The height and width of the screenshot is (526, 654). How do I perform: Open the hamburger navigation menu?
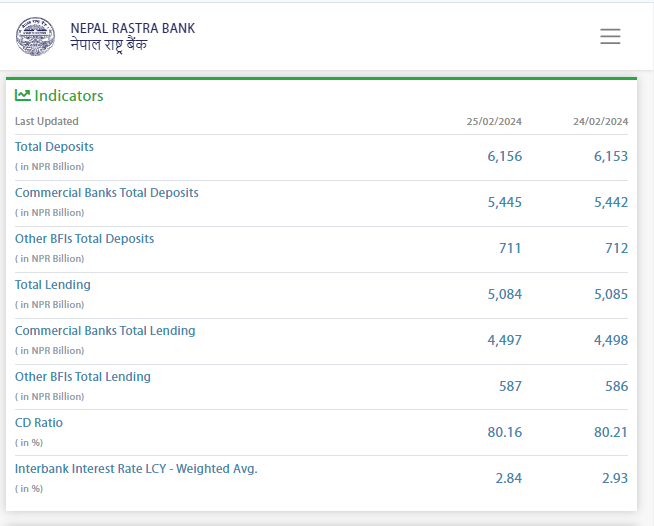(610, 37)
